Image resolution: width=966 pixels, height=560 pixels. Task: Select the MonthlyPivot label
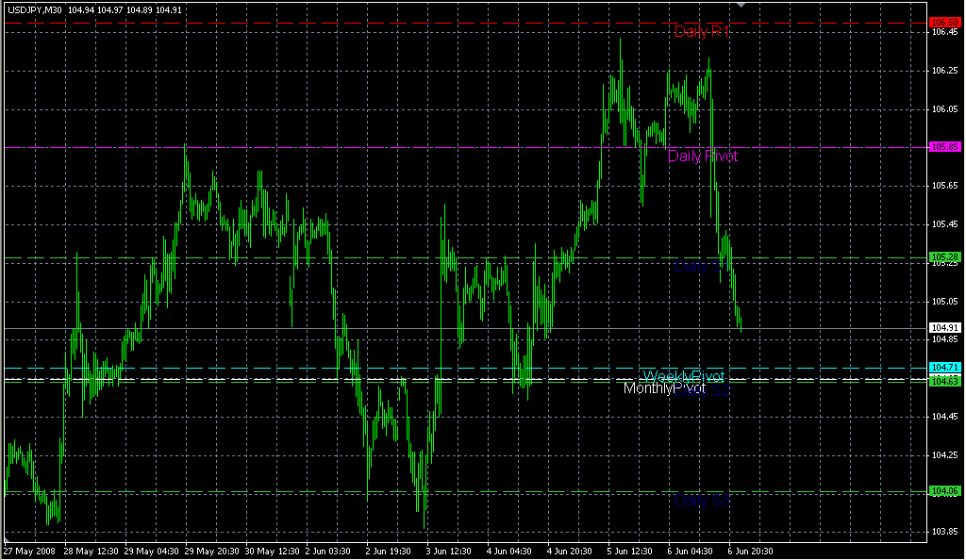point(664,388)
